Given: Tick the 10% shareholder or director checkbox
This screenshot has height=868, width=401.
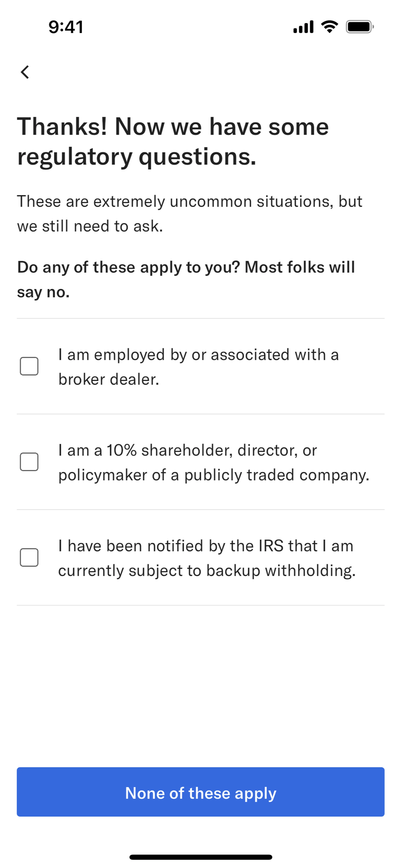Looking at the screenshot, I should pos(29,462).
